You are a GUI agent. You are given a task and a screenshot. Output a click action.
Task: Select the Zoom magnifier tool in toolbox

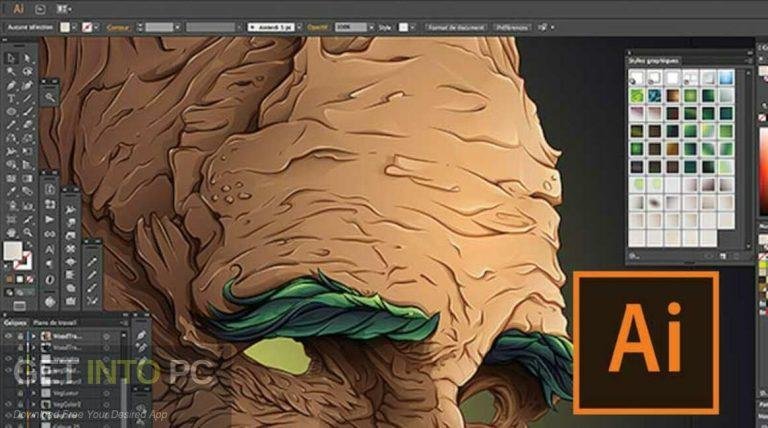(27, 232)
